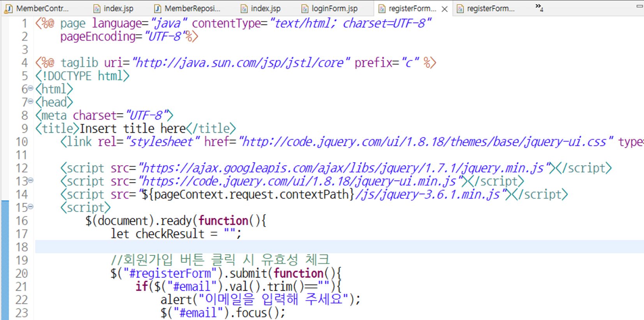Open the index.jsp tab just before loginForm.jsp
The height and width of the screenshot is (320, 644).
(260, 8)
